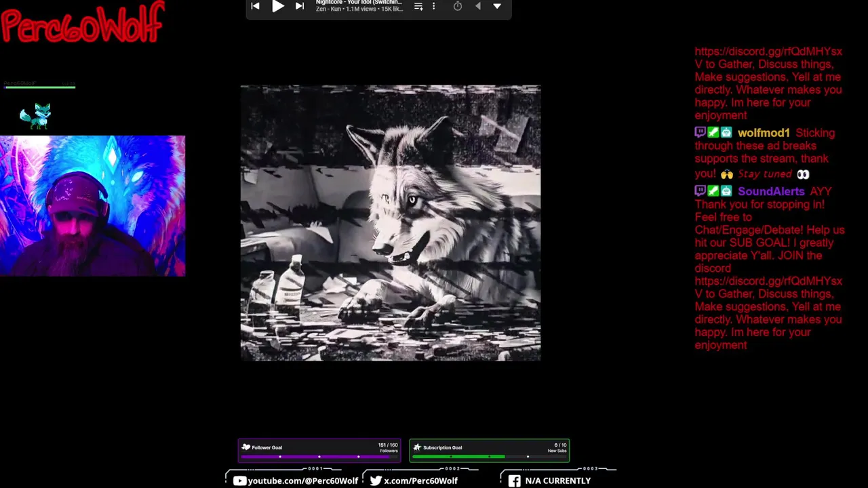Click the previous track button
The height and width of the screenshot is (488, 868).
(x=255, y=6)
